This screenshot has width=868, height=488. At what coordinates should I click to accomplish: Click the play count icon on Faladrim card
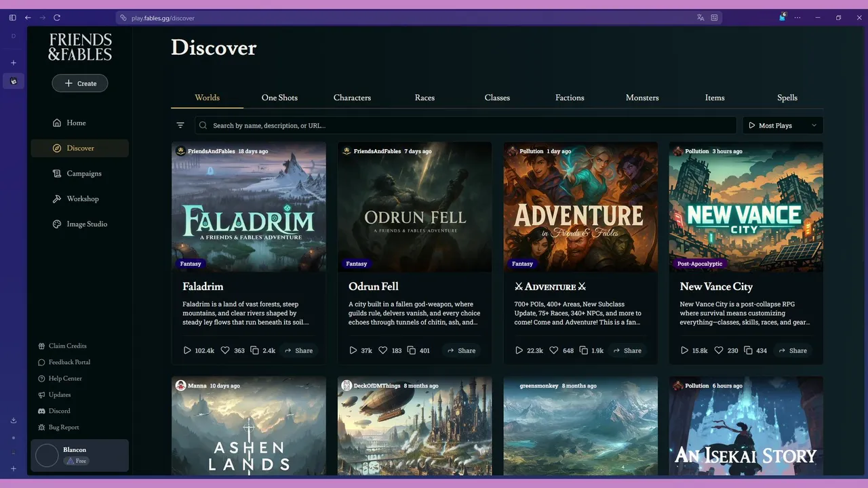click(187, 350)
